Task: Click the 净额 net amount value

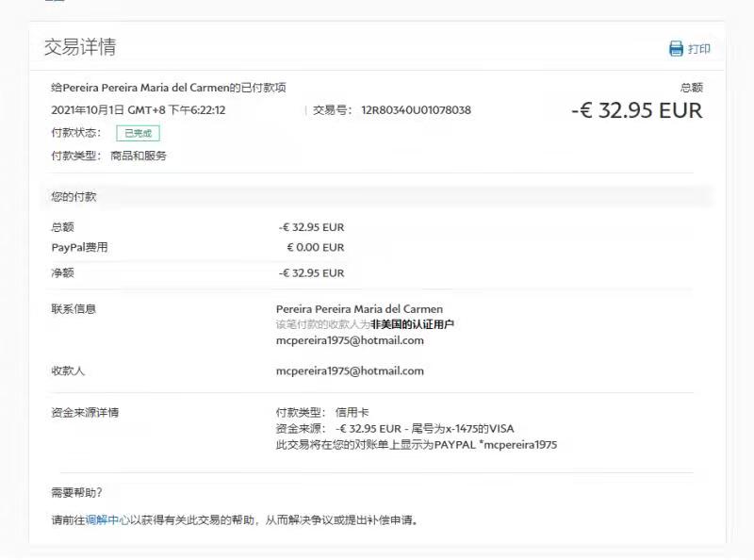Action: point(312,273)
